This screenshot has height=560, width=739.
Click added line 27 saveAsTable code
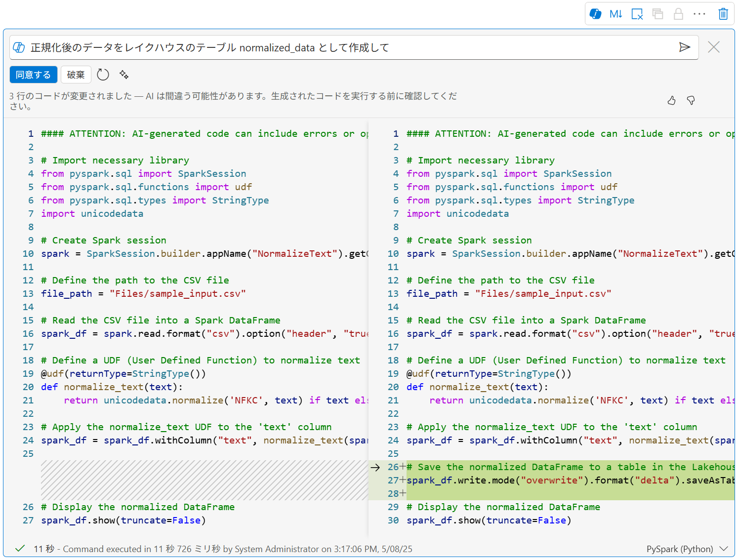(571, 480)
